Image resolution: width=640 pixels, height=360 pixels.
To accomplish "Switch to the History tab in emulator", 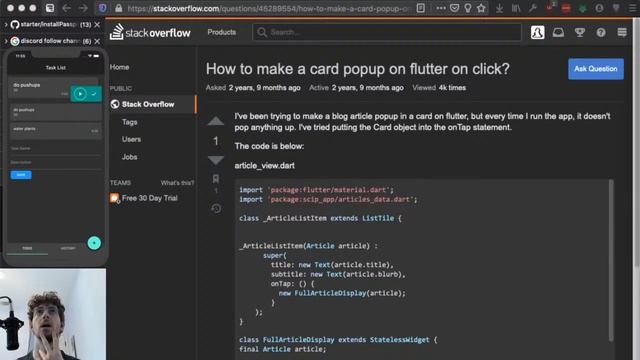I will [68, 248].
